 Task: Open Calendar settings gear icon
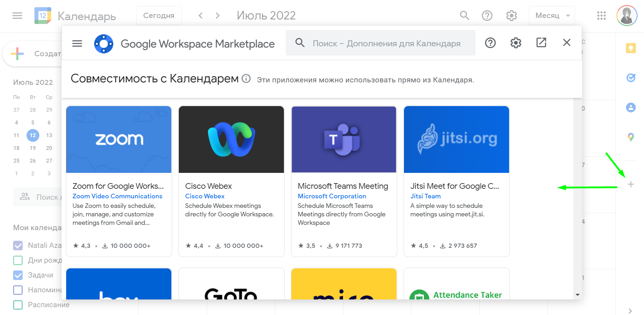(x=512, y=16)
